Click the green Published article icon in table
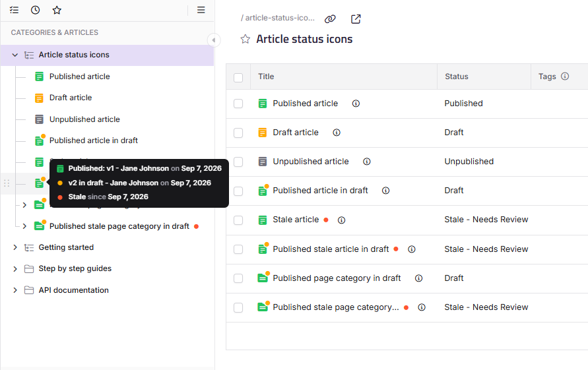588x370 pixels. tap(263, 104)
